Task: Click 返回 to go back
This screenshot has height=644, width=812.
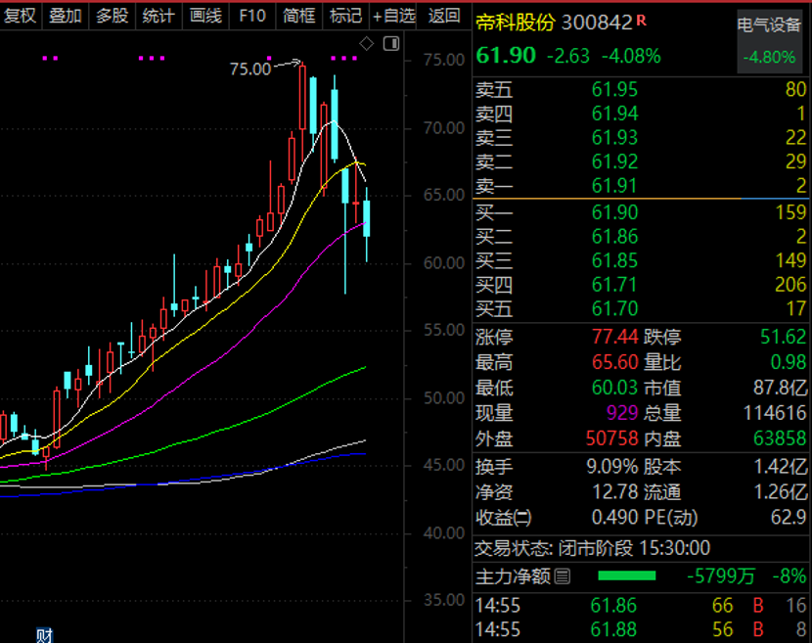Action: (444, 16)
